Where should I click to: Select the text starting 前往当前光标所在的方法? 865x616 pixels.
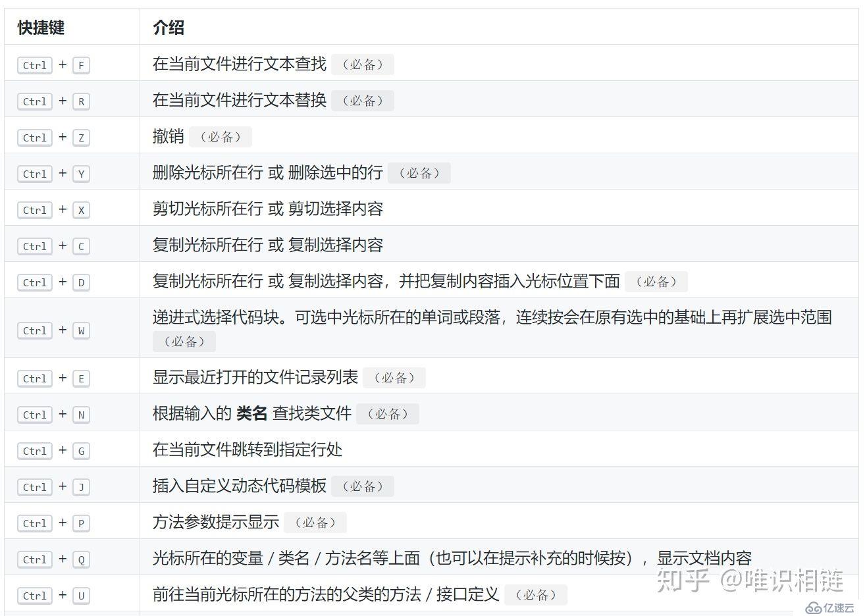(326, 594)
